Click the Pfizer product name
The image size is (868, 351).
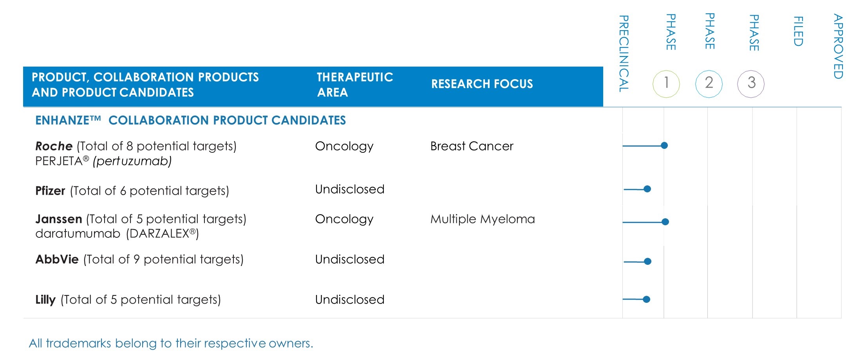pyautogui.click(x=50, y=191)
